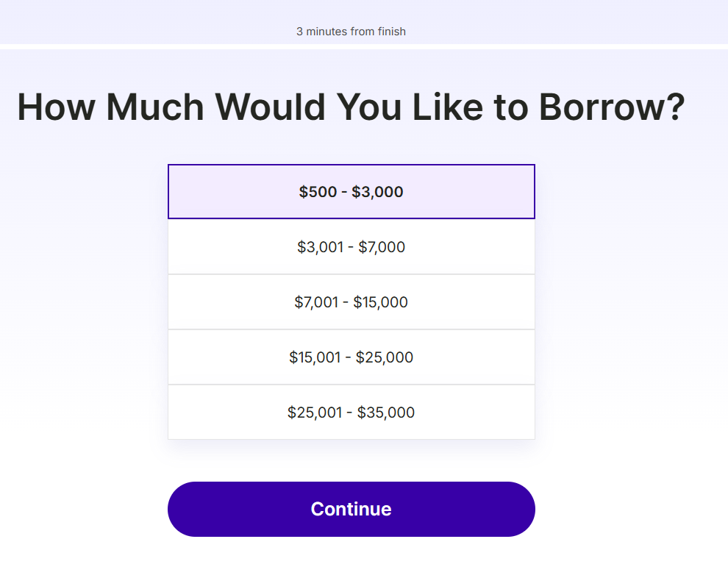Choose the $3,001 - $7,000 range
Image resolution: width=728 pixels, height=564 pixels.
point(351,247)
